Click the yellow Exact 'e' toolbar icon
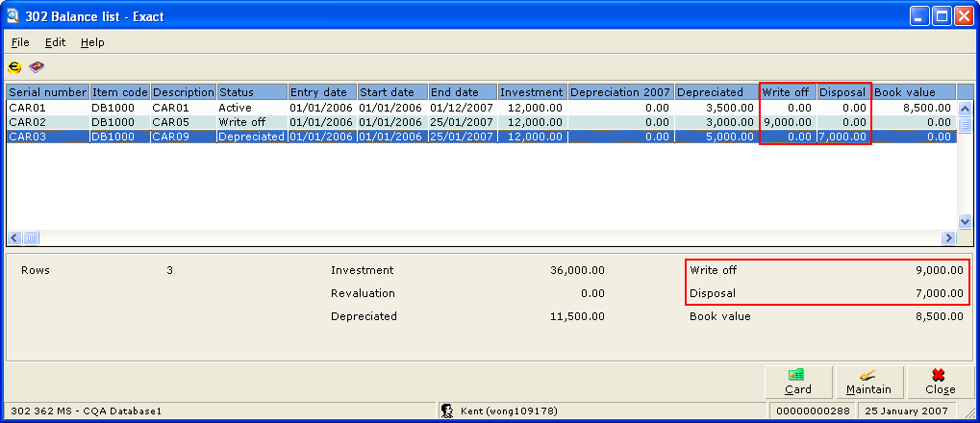The height and width of the screenshot is (423, 980). click(x=14, y=67)
